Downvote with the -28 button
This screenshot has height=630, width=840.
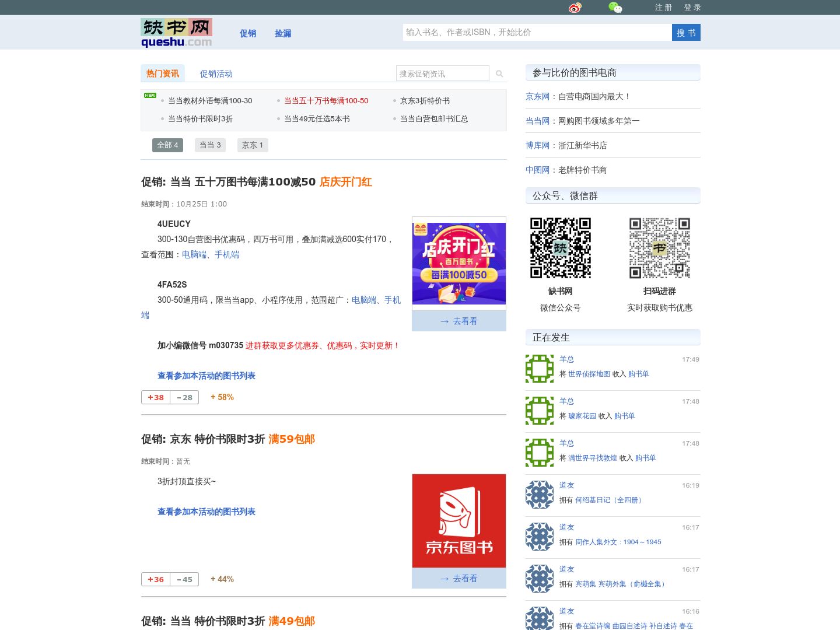(x=184, y=397)
